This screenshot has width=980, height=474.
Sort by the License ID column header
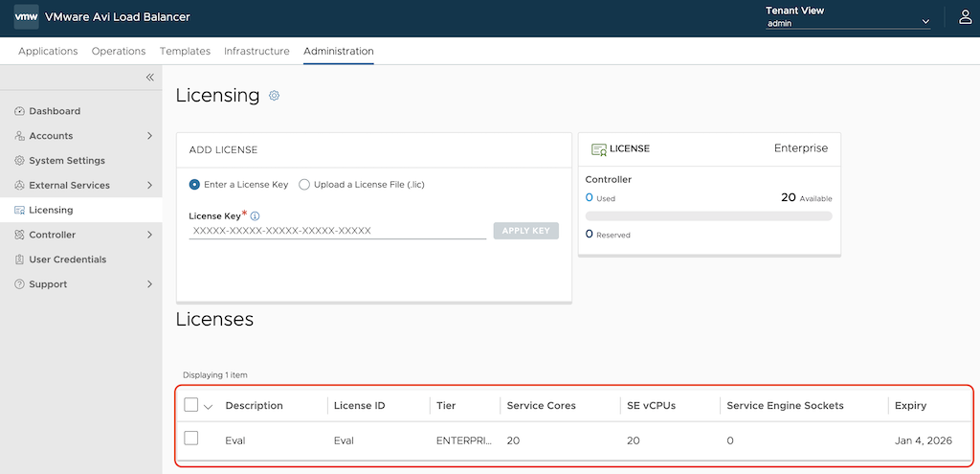tap(360, 406)
